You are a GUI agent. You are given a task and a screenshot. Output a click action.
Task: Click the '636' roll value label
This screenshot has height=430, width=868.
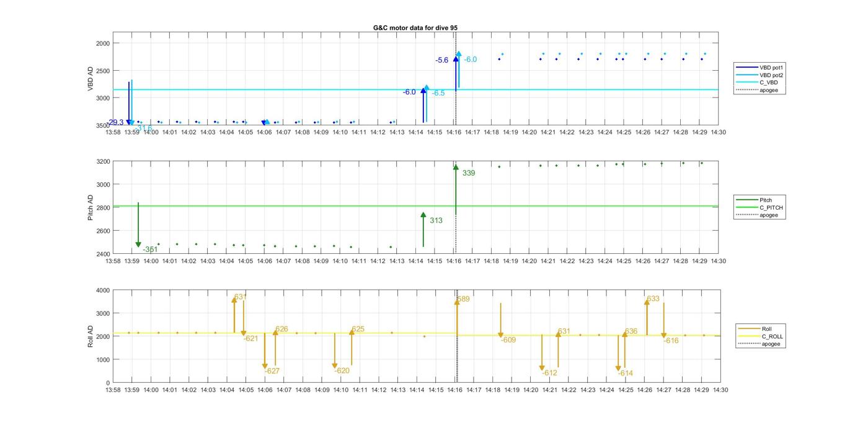coord(631,332)
